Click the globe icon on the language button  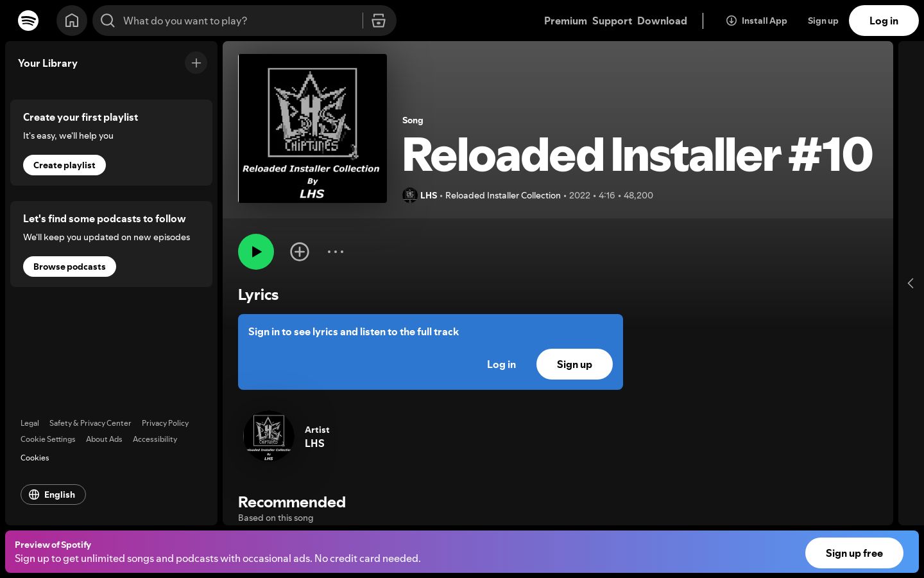pos(34,495)
